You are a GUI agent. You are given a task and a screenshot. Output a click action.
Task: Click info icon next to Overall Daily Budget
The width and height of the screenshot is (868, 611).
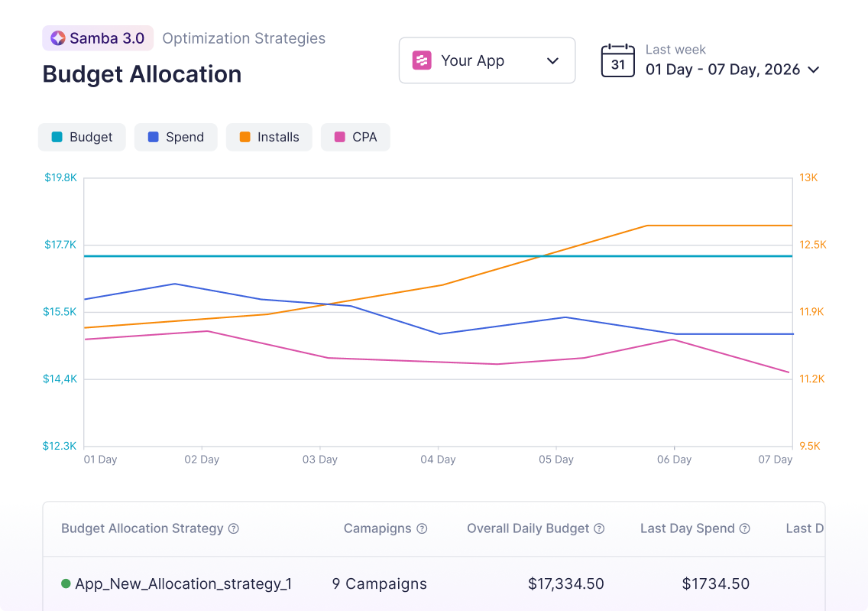coord(600,528)
